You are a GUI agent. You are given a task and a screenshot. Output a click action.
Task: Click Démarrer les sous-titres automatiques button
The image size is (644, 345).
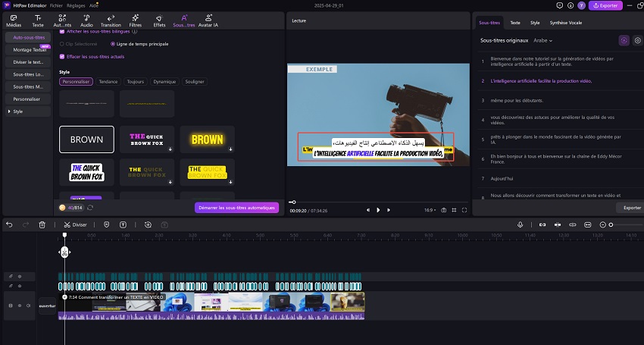click(x=236, y=207)
